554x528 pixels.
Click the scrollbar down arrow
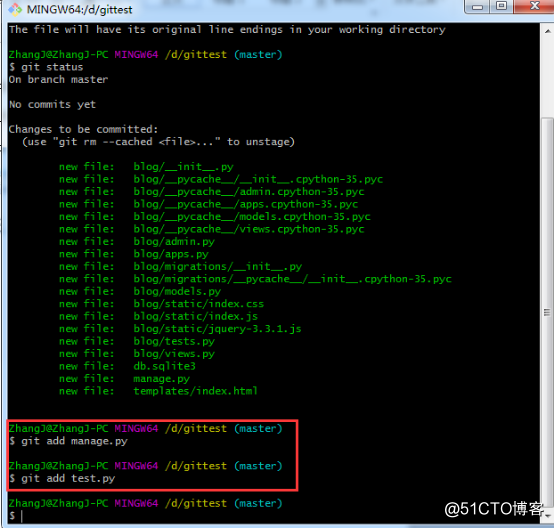point(547,516)
